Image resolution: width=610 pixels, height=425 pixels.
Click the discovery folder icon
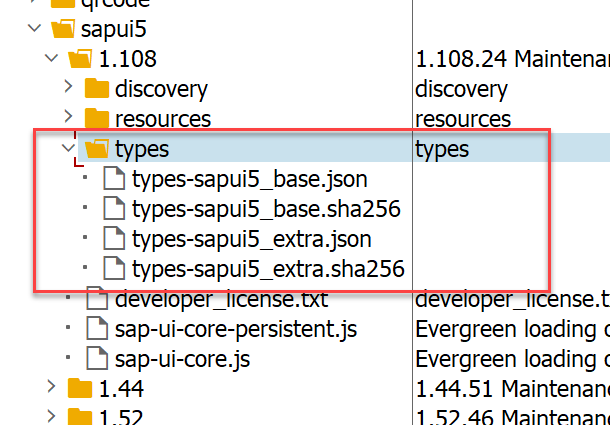click(97, 88)
